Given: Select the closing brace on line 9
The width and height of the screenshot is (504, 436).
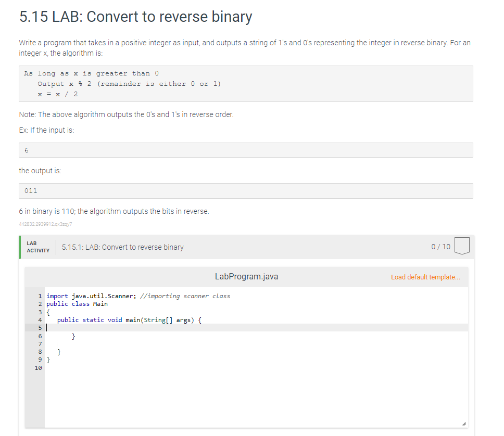Looking at the screenshot, I should click(x=47, y=360).
